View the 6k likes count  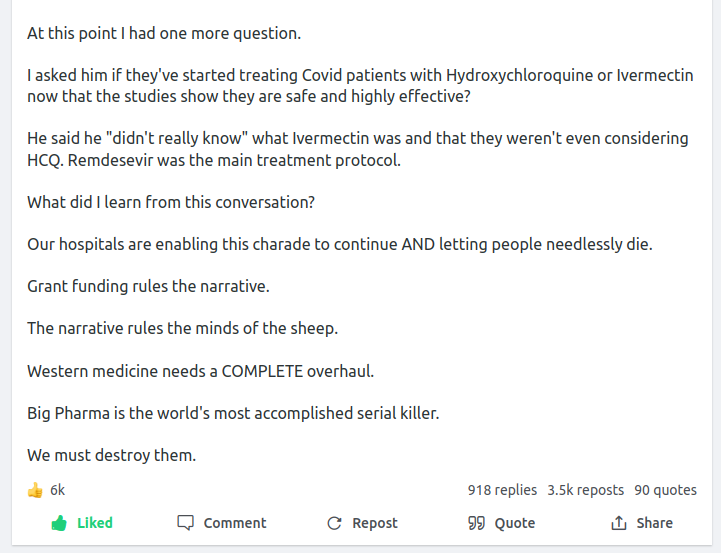pyautogui.click(x=58, y=490)
